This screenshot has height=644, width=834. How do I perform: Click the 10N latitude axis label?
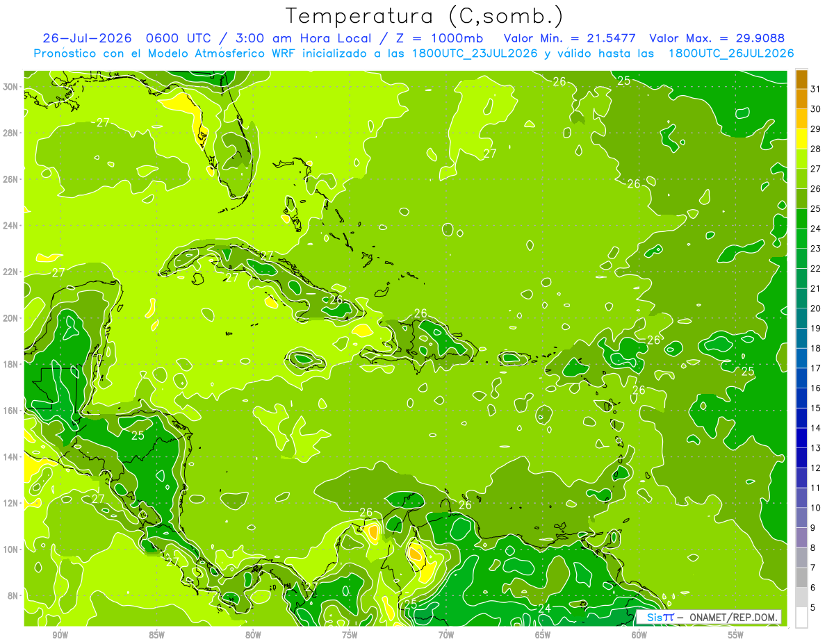click(x=10, y=550)
